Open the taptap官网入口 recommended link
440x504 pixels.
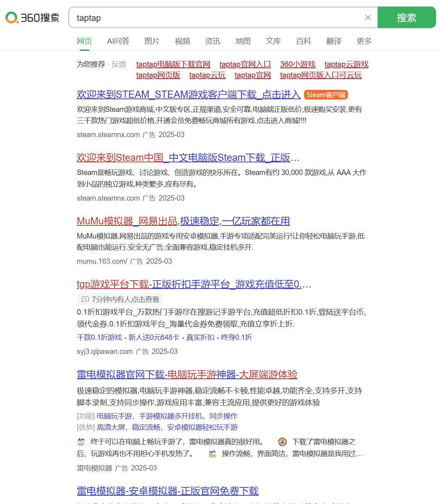click(245, 64)
